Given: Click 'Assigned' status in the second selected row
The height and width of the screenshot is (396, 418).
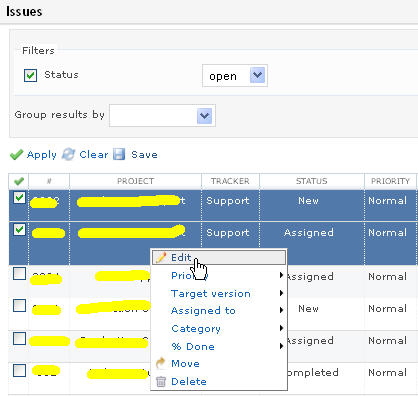Looking at the screenshot, I should point(309,233).
